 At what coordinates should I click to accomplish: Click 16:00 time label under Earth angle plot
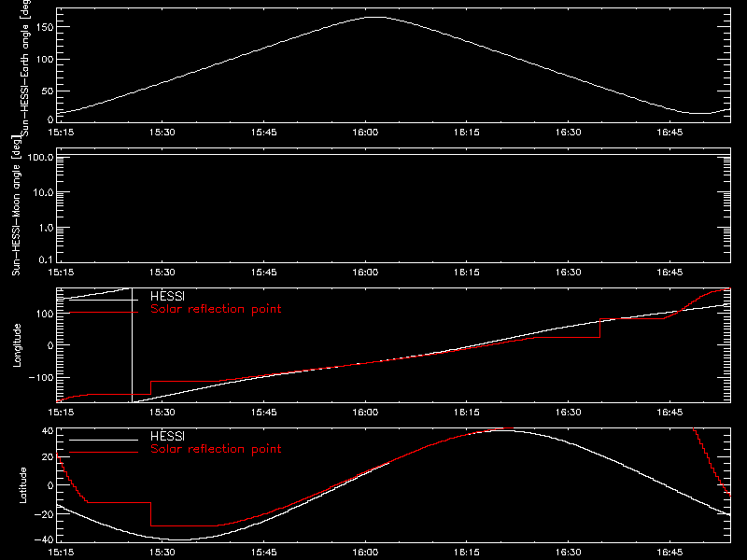[365, 132]
